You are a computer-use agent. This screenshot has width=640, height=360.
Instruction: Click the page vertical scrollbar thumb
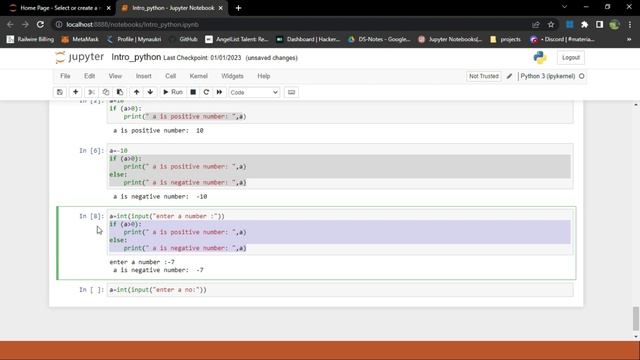tap(636, 318)
